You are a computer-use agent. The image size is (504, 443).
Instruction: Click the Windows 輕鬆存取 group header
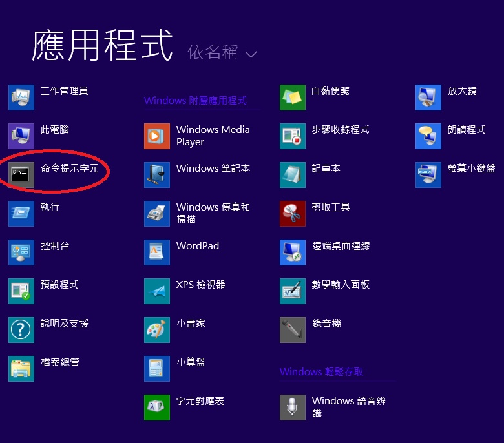(x=321, y=372)
